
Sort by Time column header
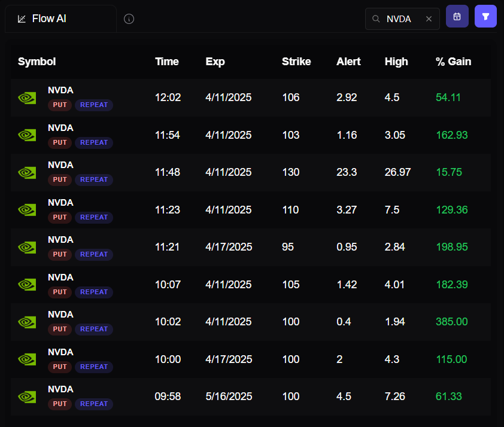click(x=167, y=62)
